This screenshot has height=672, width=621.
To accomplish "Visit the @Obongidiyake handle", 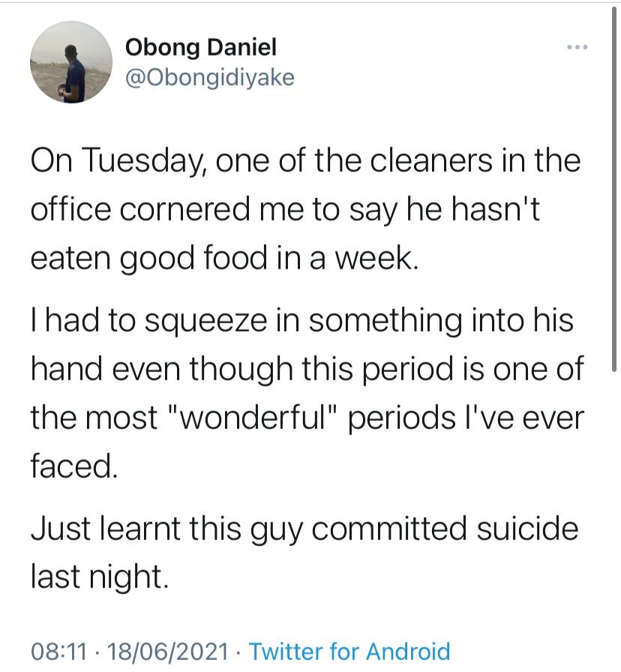I will point(209,77).
